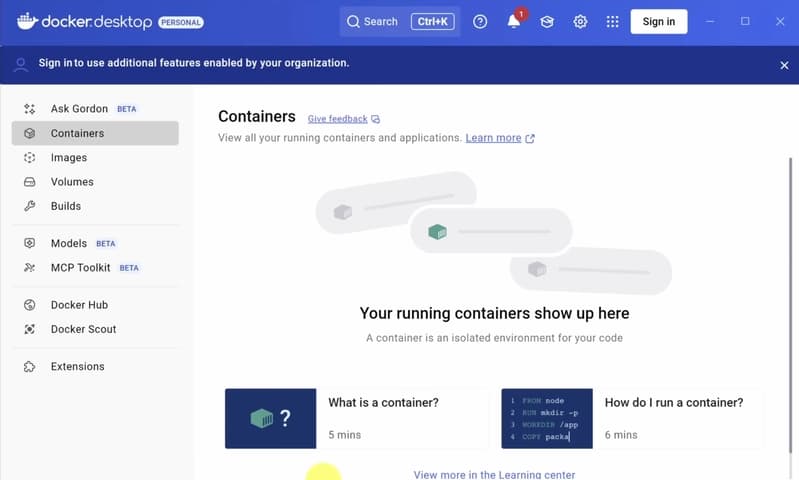The width and height of the screenshot is (799, 480).
Task: Click the Docker Hub icon
Action: 30,305
